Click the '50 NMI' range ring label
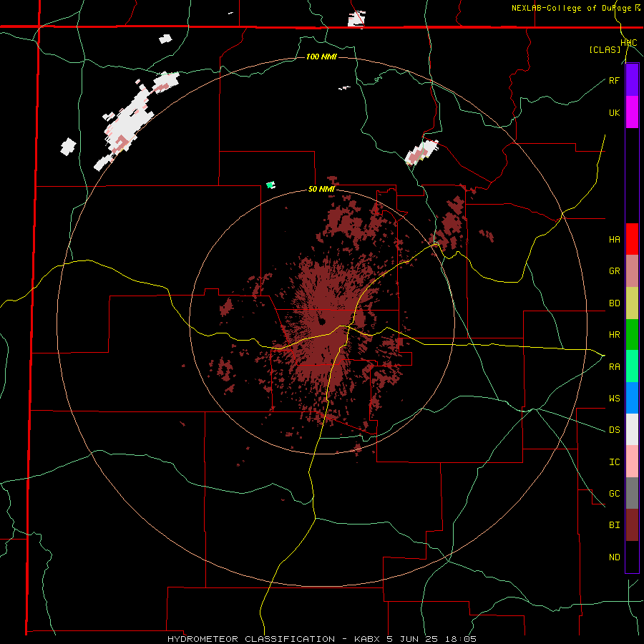644x644 pixels. tap(321, 190)
